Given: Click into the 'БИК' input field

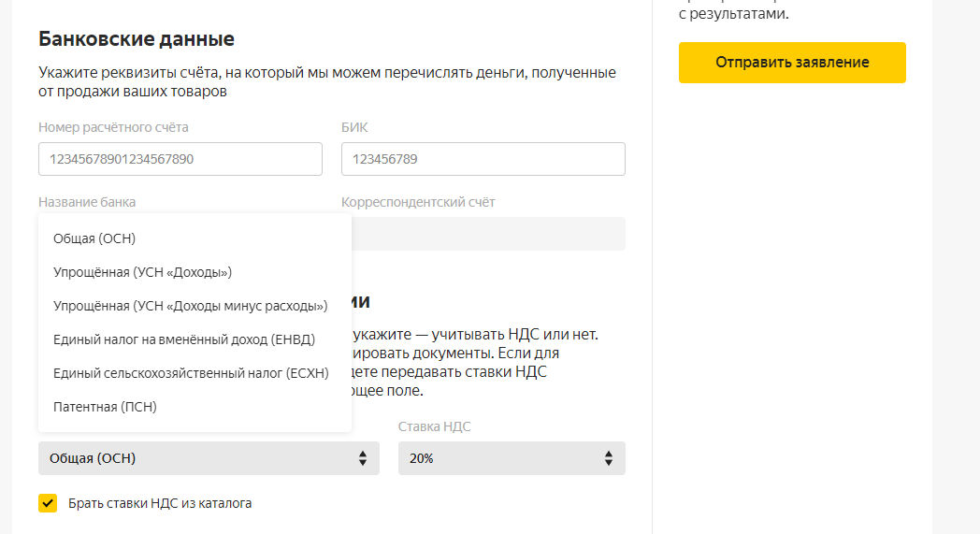Looking at the screenshot, I should pyautogui.click(x=483, y=159).
